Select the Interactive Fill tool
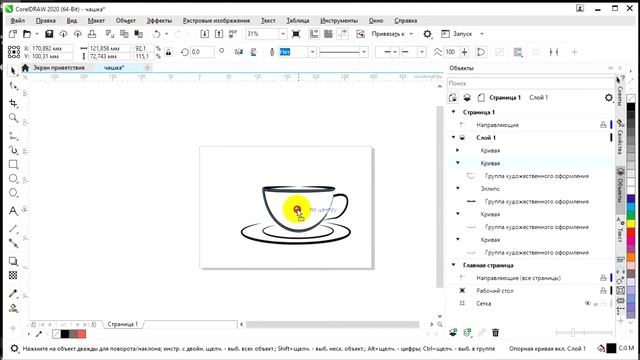640x360 pixels. 13,309
